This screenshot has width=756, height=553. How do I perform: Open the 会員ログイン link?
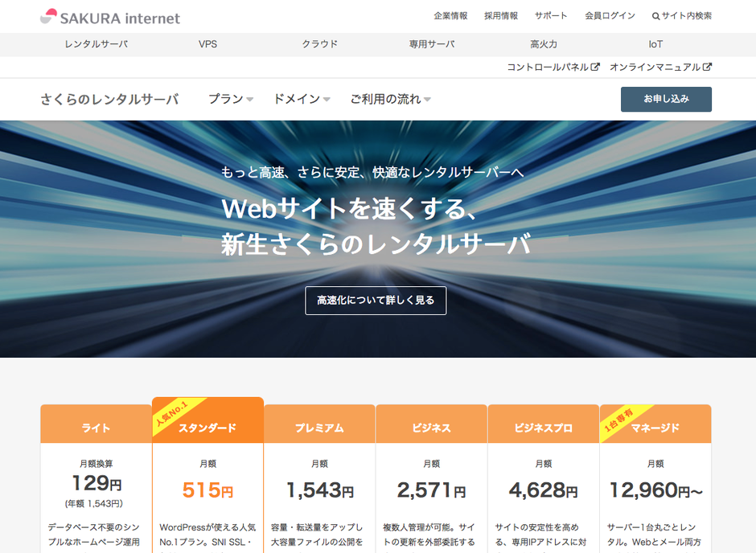click(x=610, y=16)
